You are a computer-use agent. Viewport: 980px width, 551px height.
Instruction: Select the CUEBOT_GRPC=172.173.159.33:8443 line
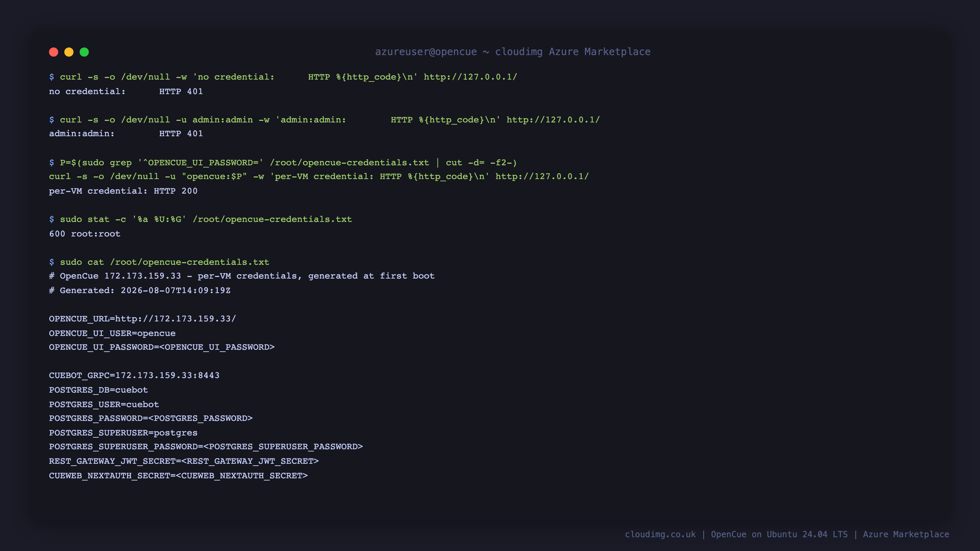pos(134,375)
